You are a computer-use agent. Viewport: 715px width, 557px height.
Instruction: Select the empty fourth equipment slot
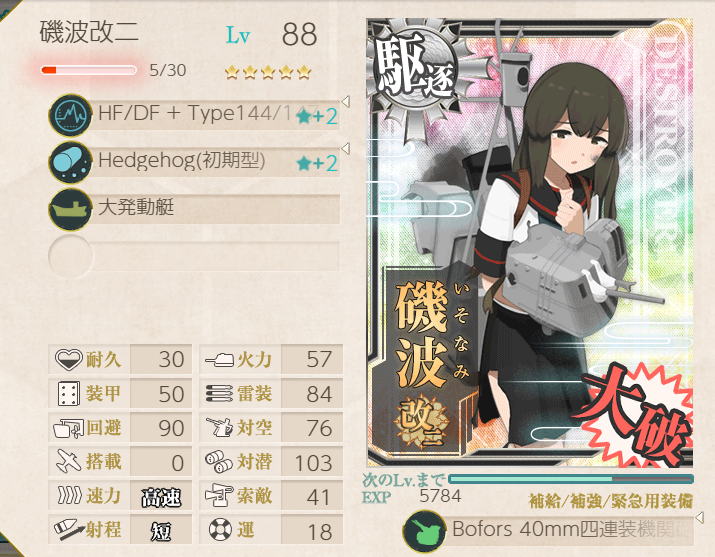pos(194,256)
